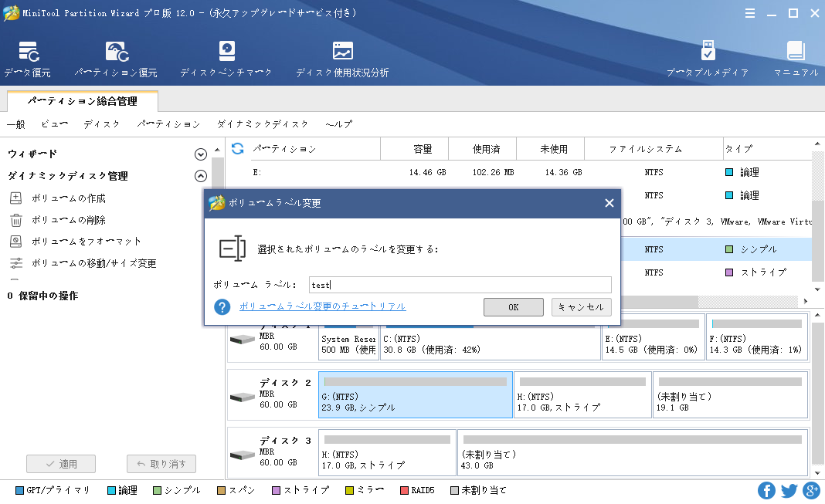The width and height of the screenshot is (825, 504).
Task: Open the ボリュームラベル変更のチュートリアル link
Action: (x=322, y=306)
